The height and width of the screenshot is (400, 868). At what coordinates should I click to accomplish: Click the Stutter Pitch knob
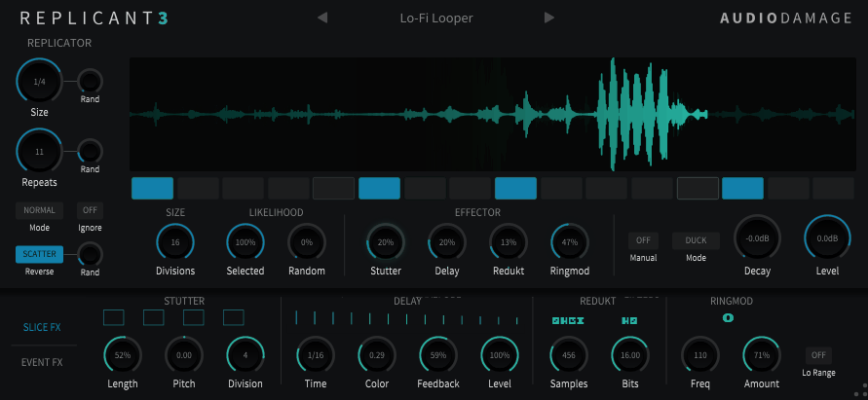(184, 355)
